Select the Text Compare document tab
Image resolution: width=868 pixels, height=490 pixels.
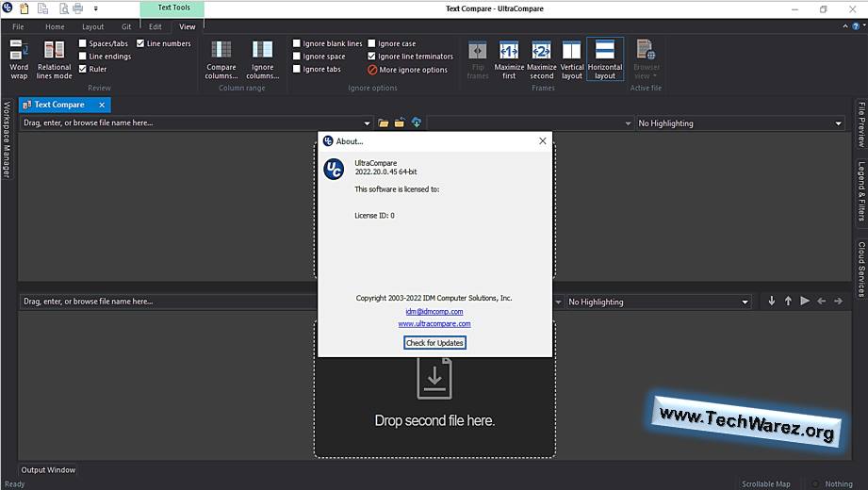[58, 105]
